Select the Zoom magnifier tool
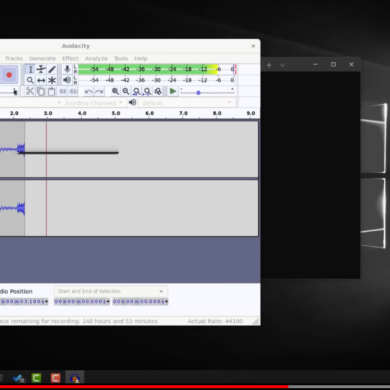Image resolution: width=390 pixels, height=390 pixels. click(x=30, y=80)
